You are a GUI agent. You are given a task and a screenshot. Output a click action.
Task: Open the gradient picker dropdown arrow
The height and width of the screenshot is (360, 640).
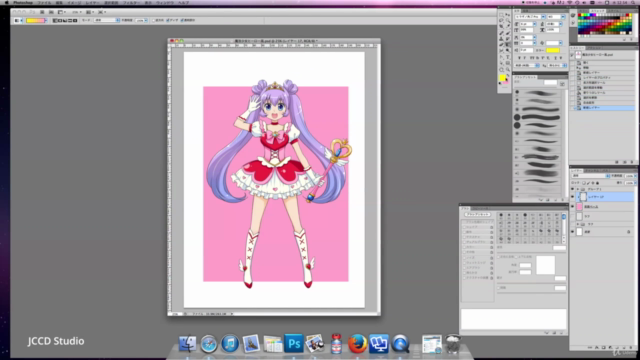click(46, 20)
